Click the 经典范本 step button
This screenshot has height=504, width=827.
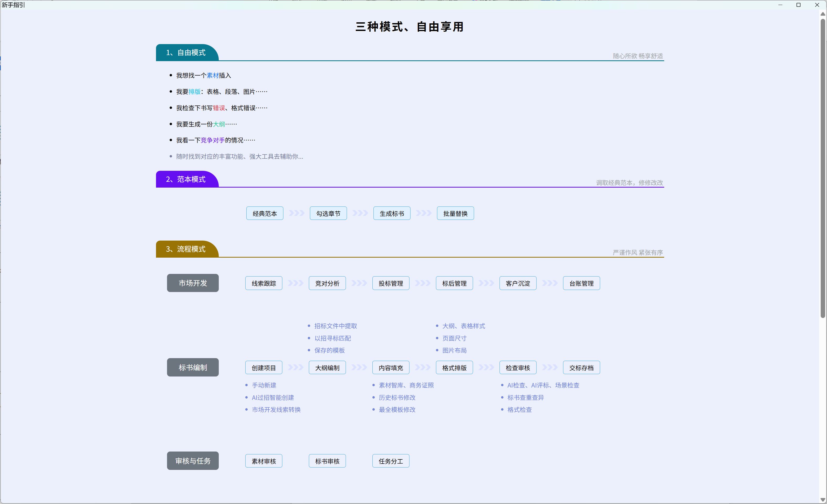[264, 214]
